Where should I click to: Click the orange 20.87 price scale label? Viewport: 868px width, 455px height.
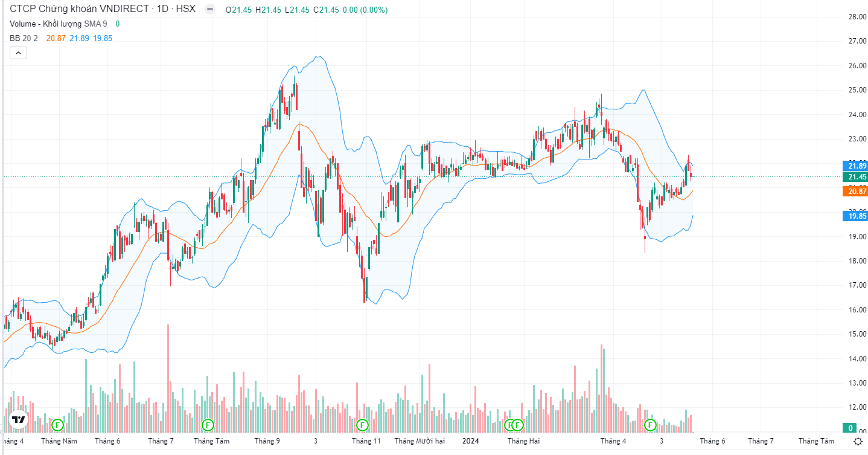(854, 191)
